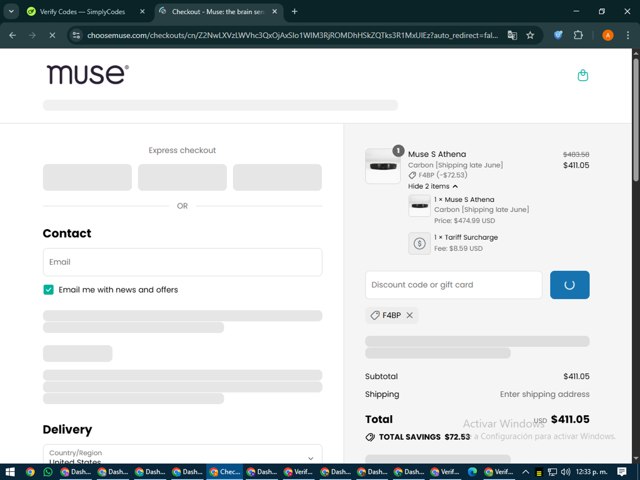Go back using the browser back arrow
The width and height of the screenshot is (640, 480).
(12, 36)
